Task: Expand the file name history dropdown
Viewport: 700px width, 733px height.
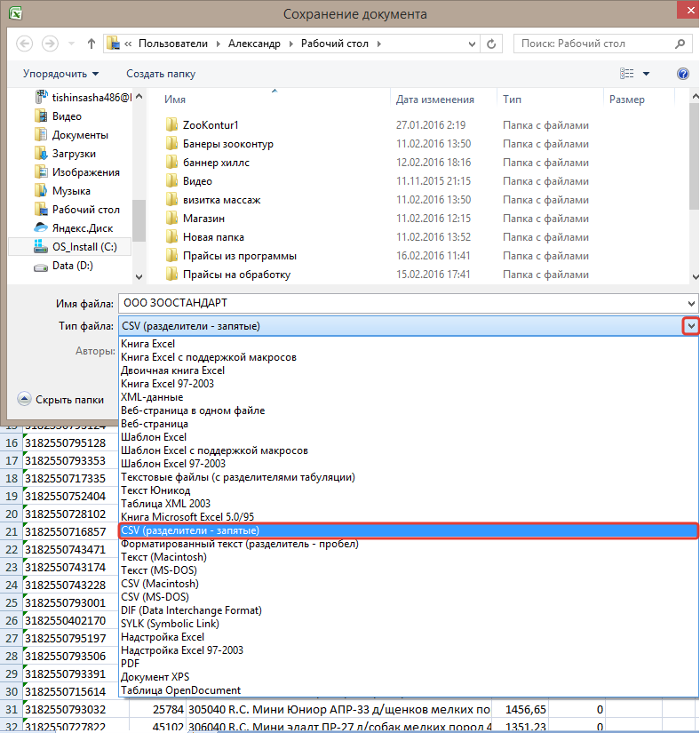Action: tap(691, 303)
